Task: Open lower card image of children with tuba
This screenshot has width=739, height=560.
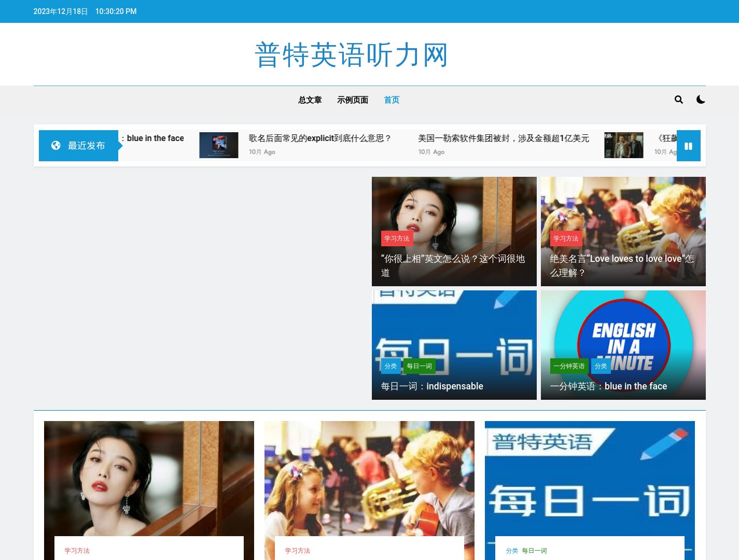Action: pos(369,478)
